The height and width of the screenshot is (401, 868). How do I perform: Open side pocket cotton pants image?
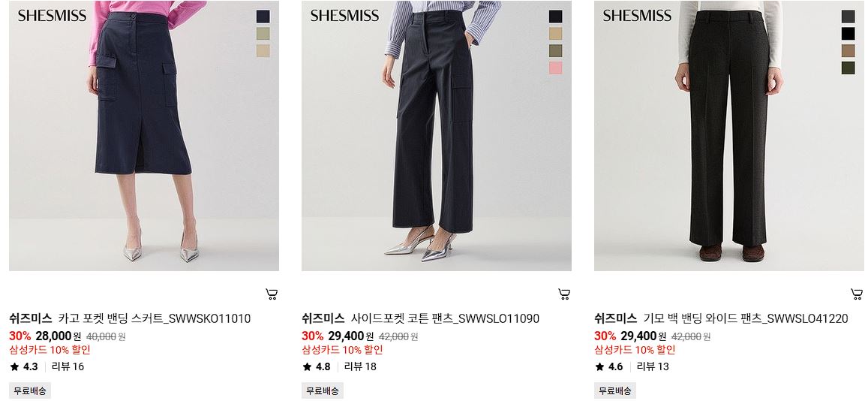coord(436,136)
